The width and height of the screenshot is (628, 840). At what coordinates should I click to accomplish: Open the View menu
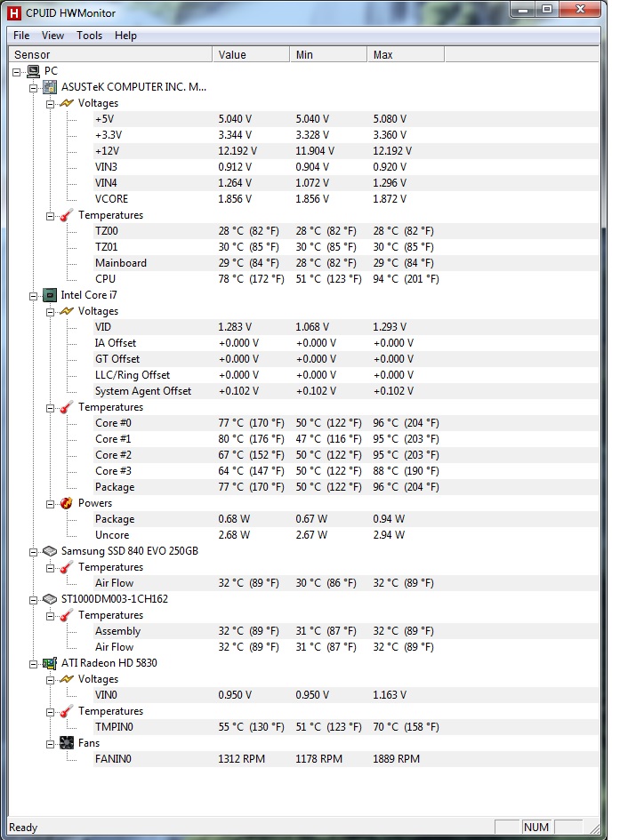click(x=52, y=36)
